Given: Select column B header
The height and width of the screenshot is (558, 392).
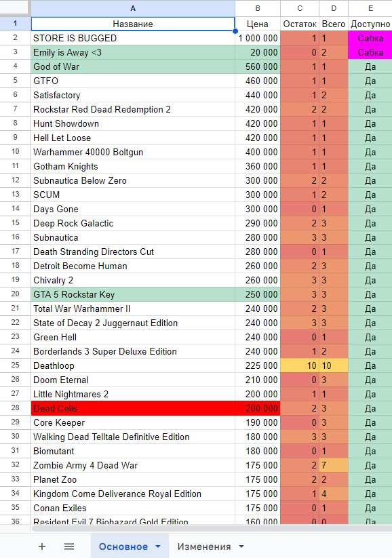Looking at the screenshot, I should [258, 8].
